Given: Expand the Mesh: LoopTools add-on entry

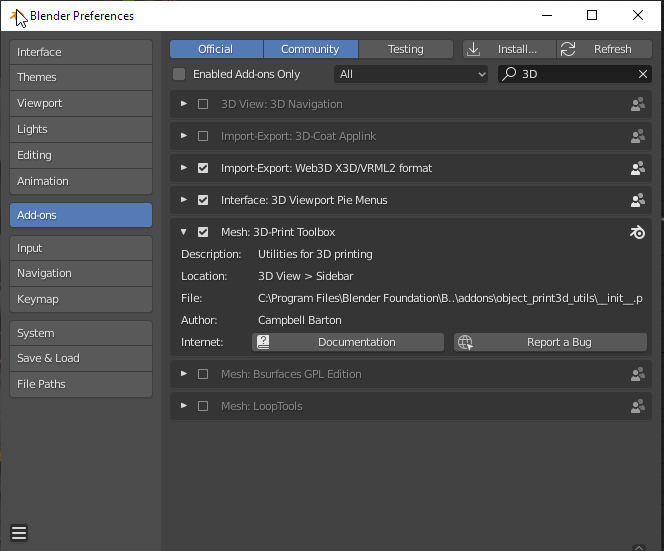Looking at the screenshot, I should [x=184, y=406].
